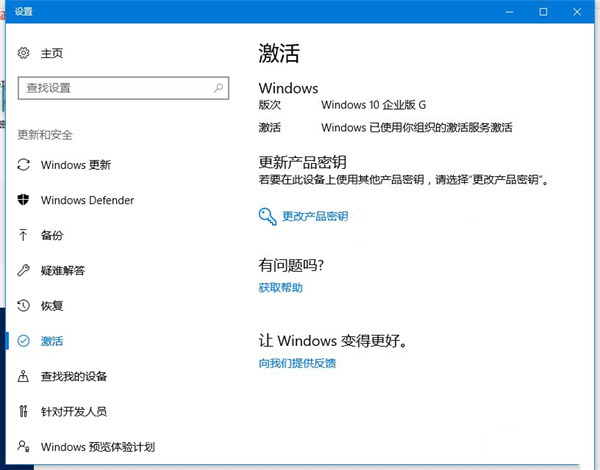
Task: Click the key icon beside 更改产品密钥
Action: click(267, 216)
